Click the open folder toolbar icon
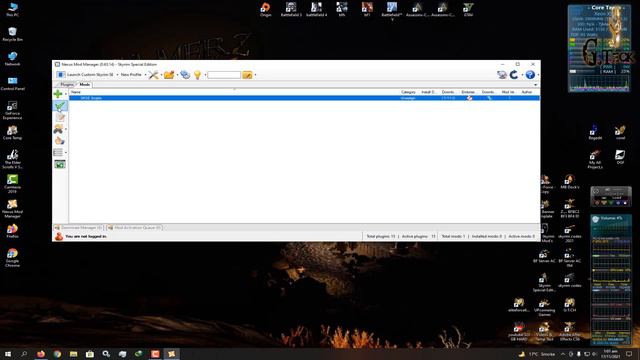Viewport: 640px width, 360px height. click(169, 75)
